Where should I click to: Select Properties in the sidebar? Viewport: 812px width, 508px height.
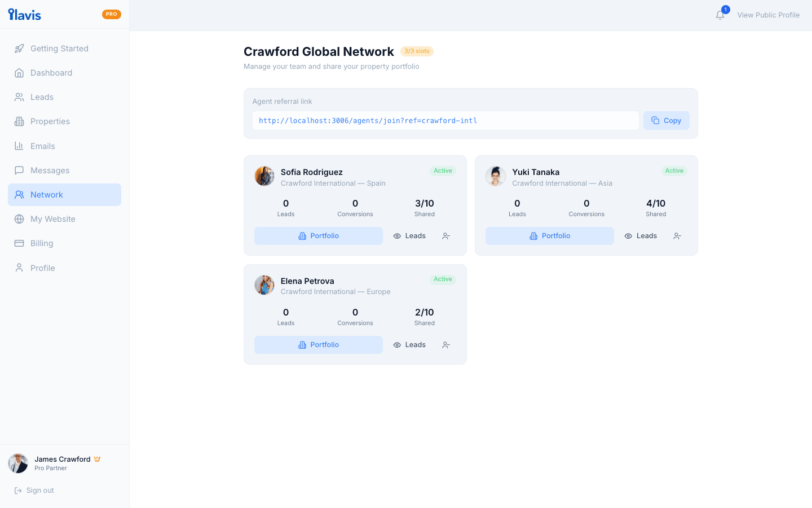(x=50, y=121)
